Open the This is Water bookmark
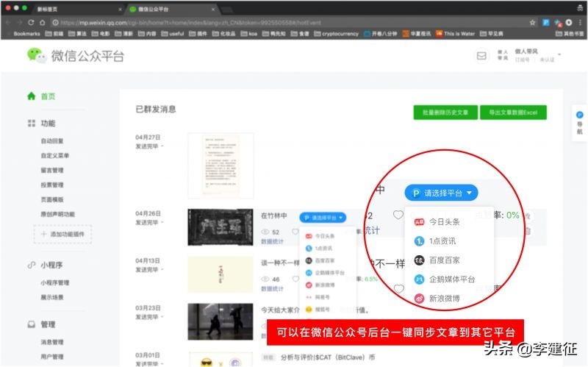Viewport: 588px width, 367px height. 455,34
